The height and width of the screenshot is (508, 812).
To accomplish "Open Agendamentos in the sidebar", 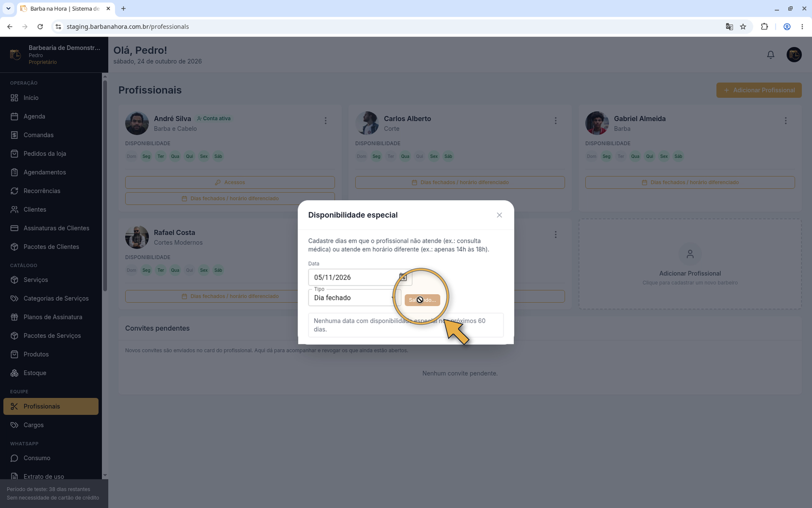I will 51,172.
